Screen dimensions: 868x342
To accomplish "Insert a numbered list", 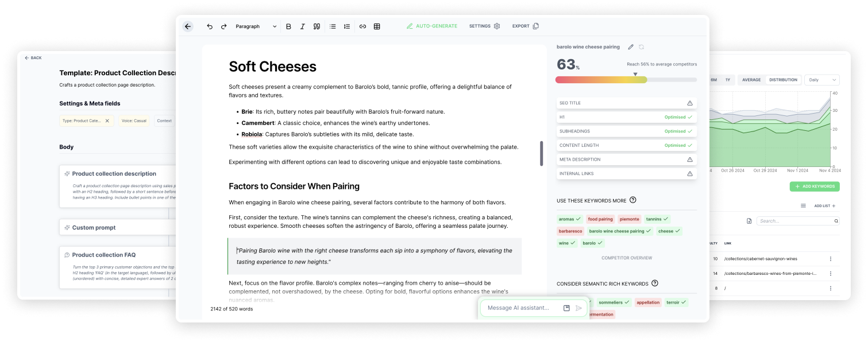I will click(x=347, y=26).
